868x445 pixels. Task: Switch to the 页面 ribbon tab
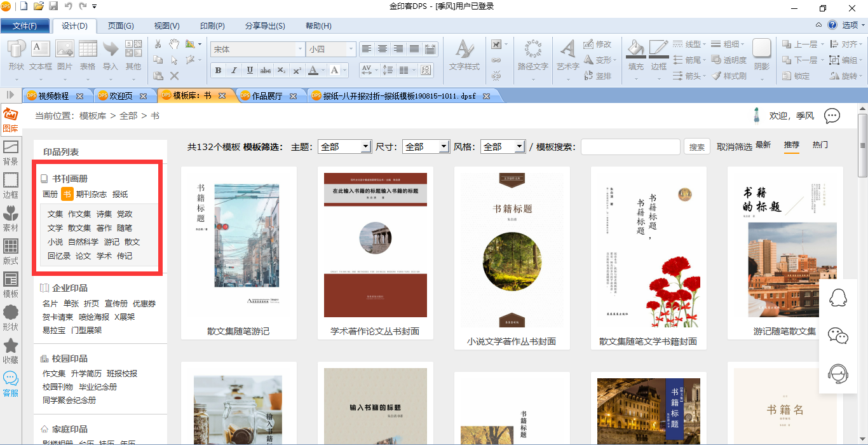tap(121, 26)
